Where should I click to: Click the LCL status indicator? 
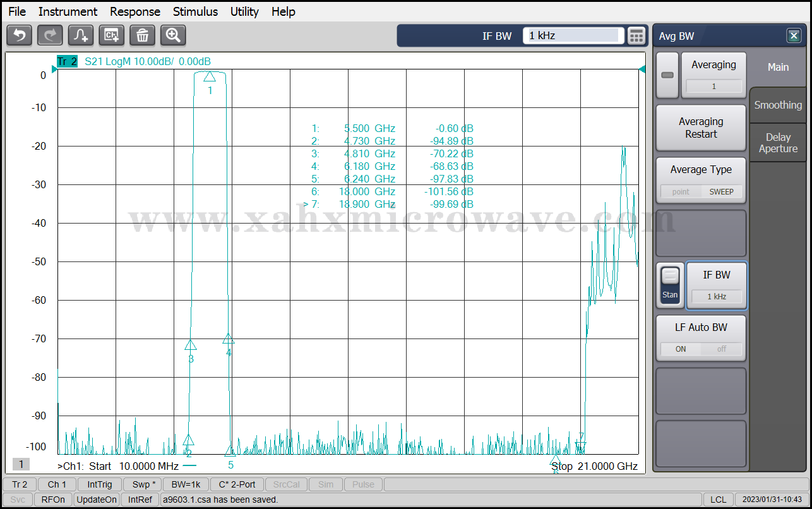coord(718,500)
